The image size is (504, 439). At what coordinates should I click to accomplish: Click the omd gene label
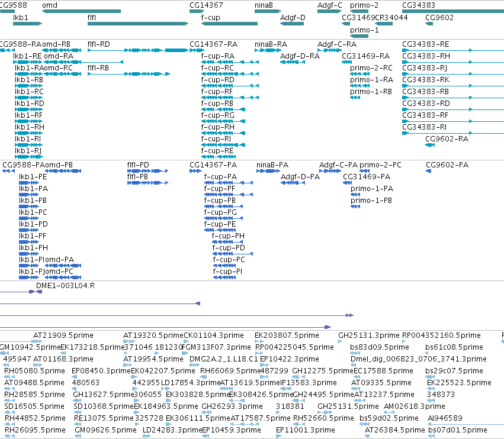(x=50, y=5)
